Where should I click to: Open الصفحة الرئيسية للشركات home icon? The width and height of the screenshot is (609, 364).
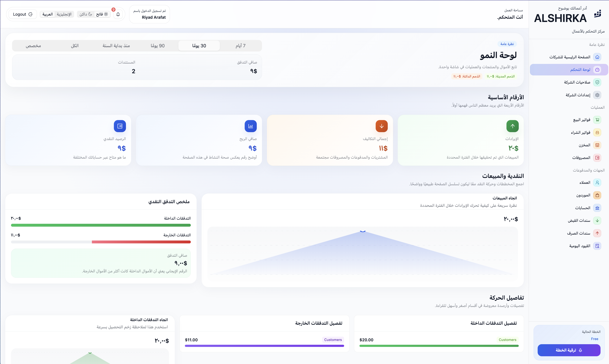click(x=597, y=57)
